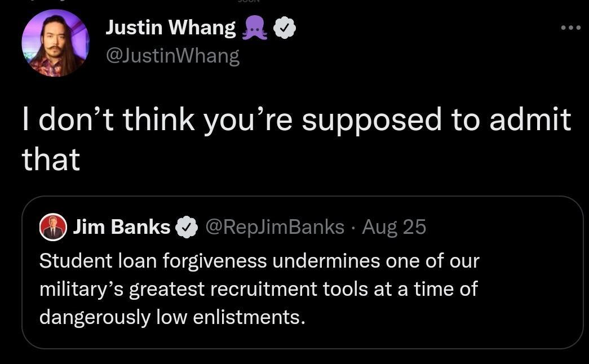Screen dimensions: 589x364
Task: Click the purple octopus emoji beside Justin Whang
Action: 254,26
